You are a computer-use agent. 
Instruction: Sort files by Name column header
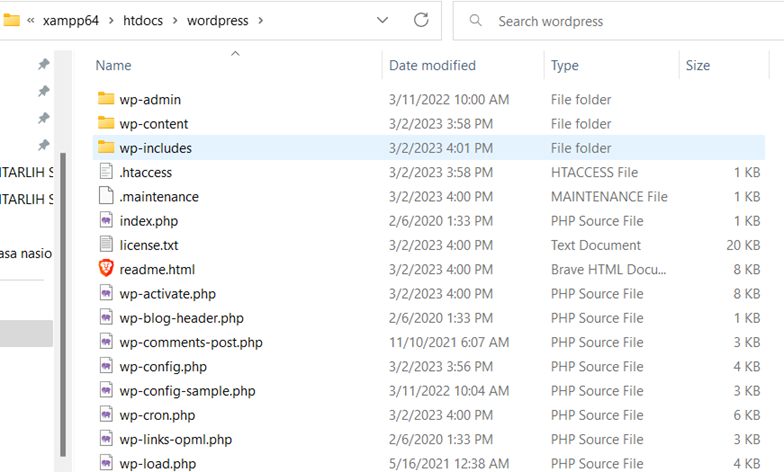(x=113, y=66)
